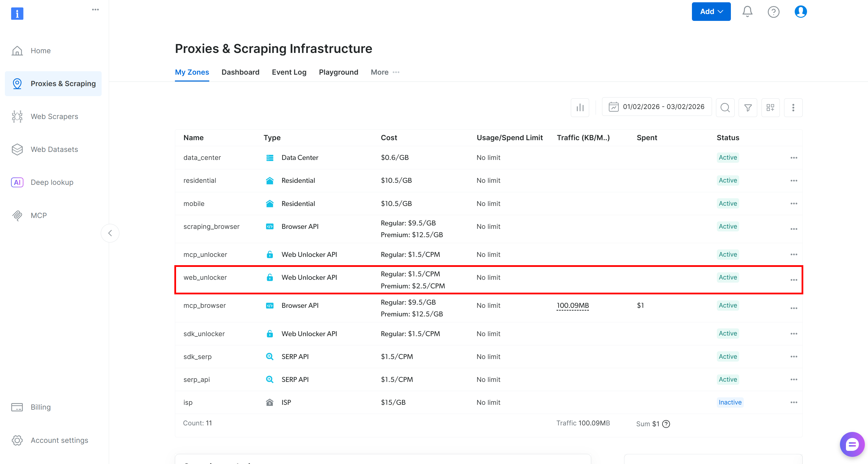
Task: Click the Sum info question icon
Action: click(x=666, y=424)
